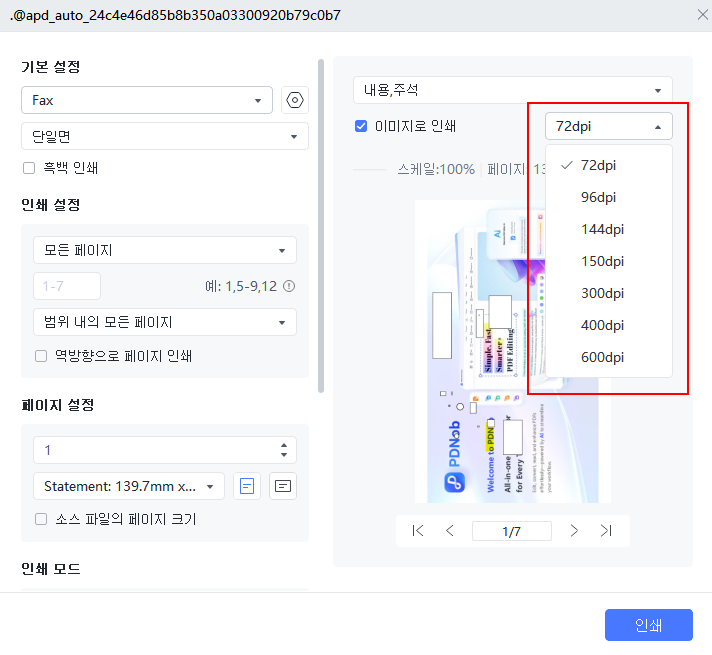The image size is (712, 655).
Task: Select portrait orientation icon
Action: 247,486
